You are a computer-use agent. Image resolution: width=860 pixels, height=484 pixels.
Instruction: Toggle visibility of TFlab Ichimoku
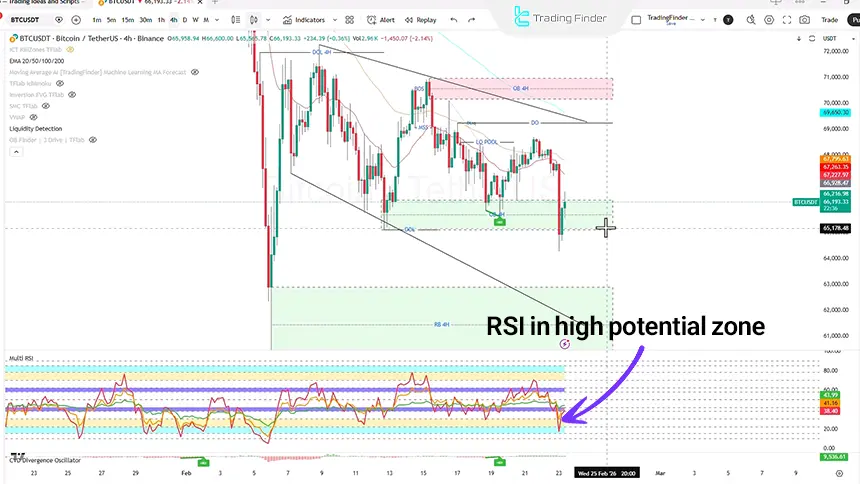click(60, 83)
